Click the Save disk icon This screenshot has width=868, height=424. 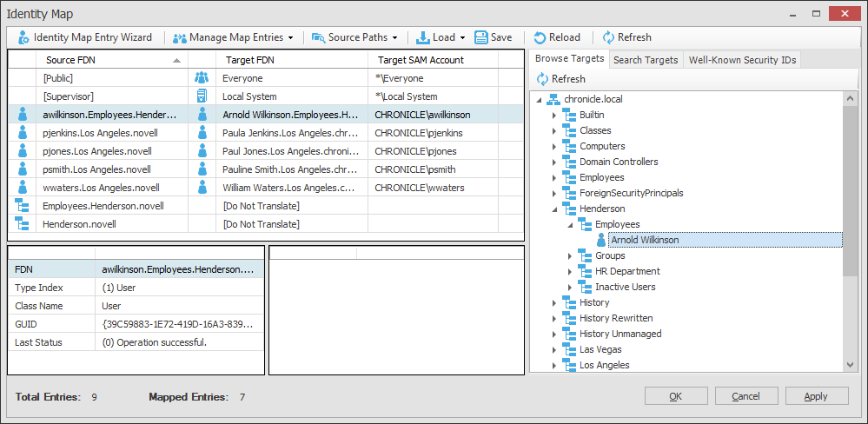pos(481,37)
